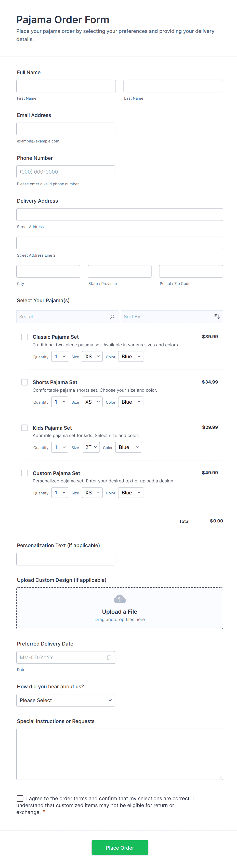Click the Special Instructions text area
The height and width of the screenshot is (868, 237).
[120, 754]
